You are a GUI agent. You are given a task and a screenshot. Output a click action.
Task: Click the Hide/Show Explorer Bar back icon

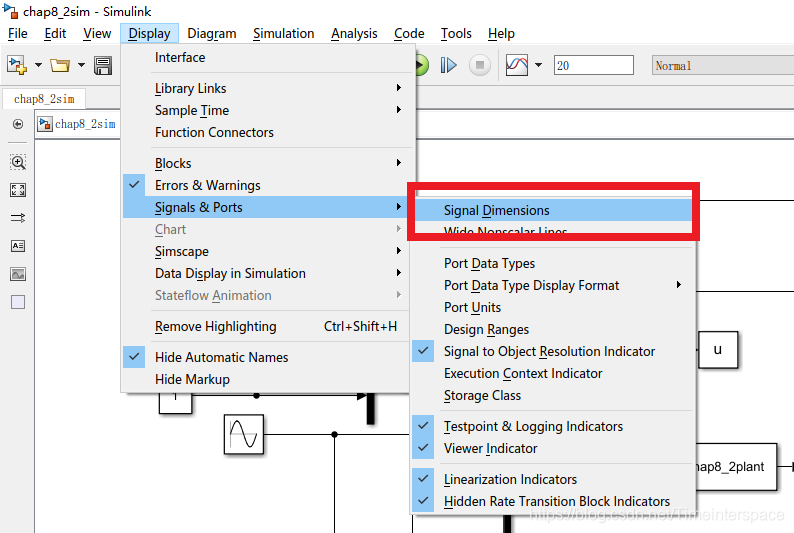[18, 124]
